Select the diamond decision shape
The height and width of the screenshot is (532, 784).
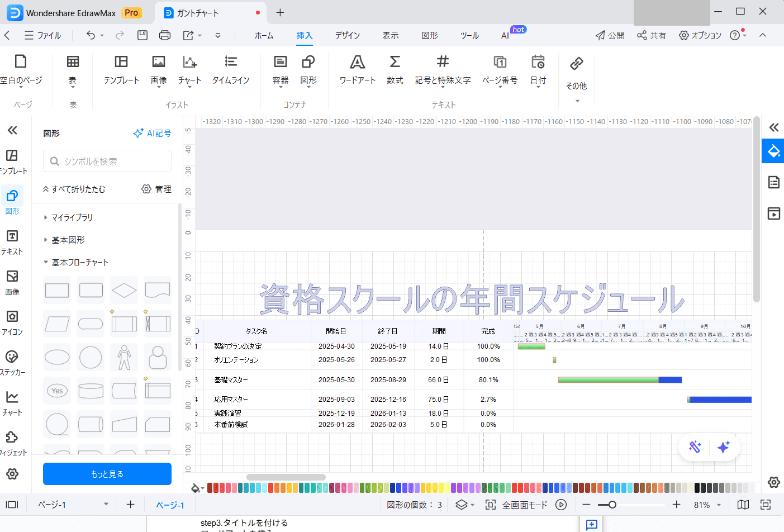click(x=124, y=290)
